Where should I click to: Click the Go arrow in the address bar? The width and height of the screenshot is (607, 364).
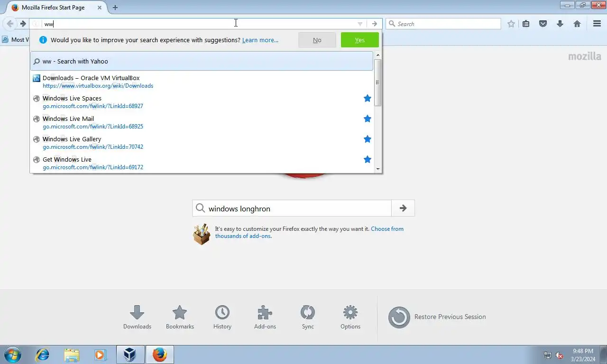(375, 24)
